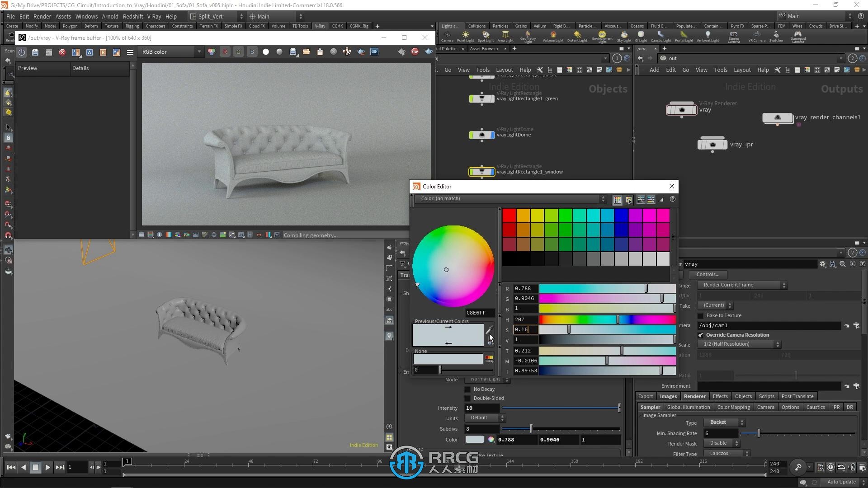Enable the No Decay checkbox
The width and height of the screenshot is (868, 488).
[x=468, y=389]
